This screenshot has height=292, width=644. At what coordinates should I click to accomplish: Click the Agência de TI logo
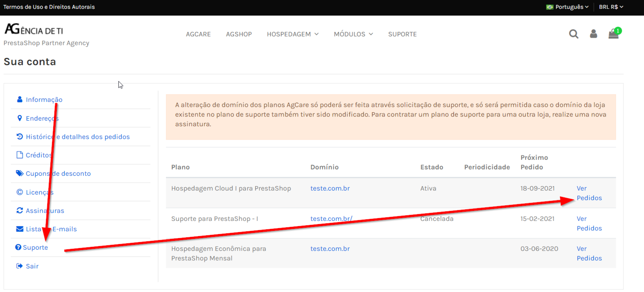(x=34, y=29)
